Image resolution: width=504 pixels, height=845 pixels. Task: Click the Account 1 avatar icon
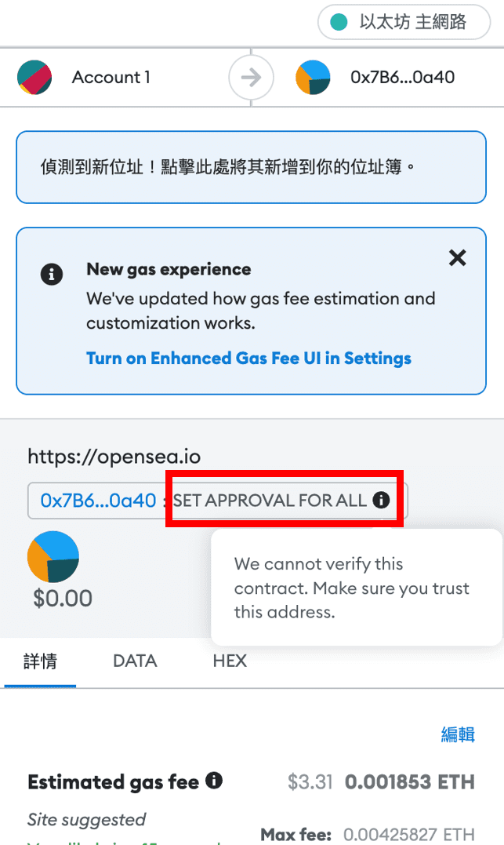pos(34,77)
